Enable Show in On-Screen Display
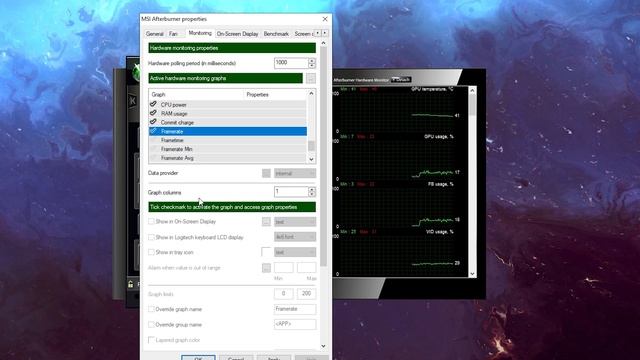This screenshot has height=360, width=640. pyautogui.click(x=151, y=221)
